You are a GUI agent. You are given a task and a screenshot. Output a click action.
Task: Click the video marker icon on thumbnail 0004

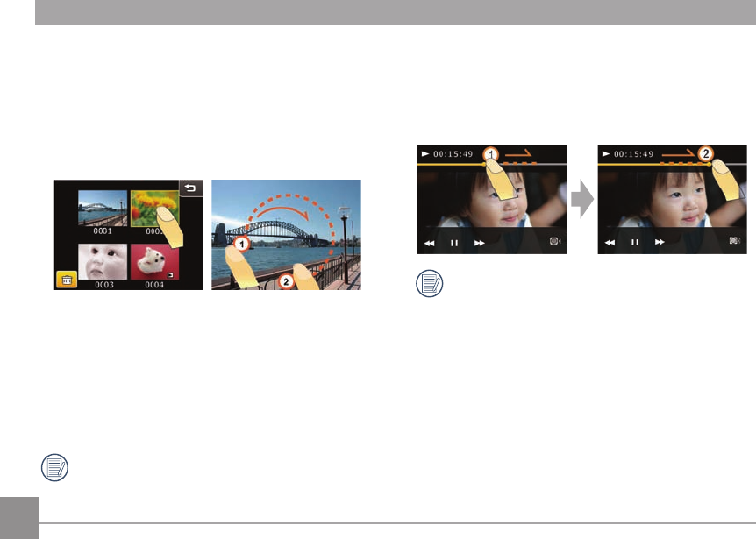click(x=171, y=275)
